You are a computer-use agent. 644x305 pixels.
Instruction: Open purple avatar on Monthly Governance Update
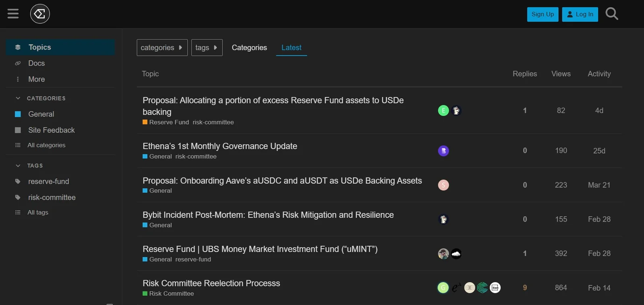pos(443,151)
